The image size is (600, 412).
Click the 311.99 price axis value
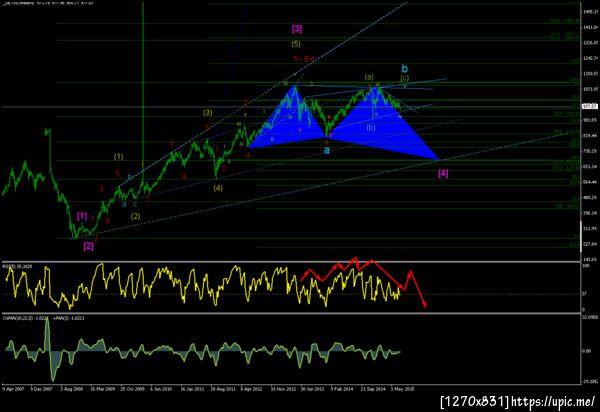pyautogui.click(x=591, y=229)
